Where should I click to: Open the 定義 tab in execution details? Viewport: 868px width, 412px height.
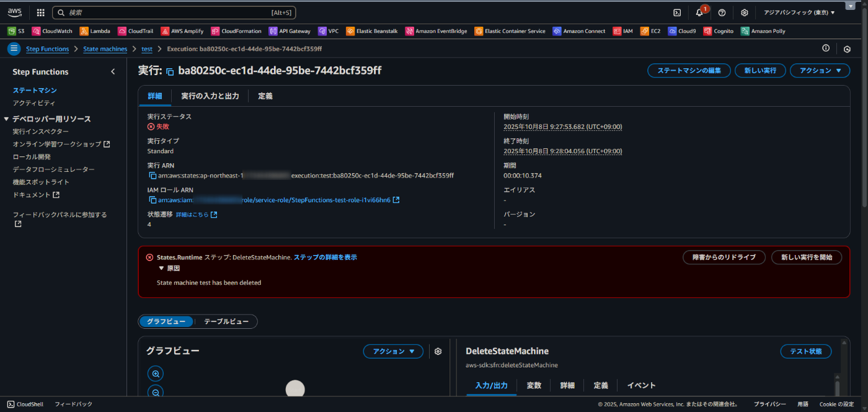tap(265, 96)
